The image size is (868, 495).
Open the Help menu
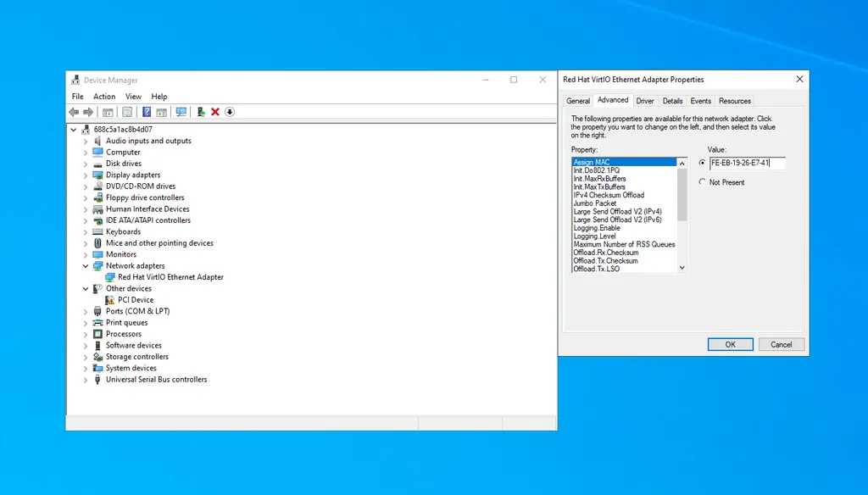(159, 97)
